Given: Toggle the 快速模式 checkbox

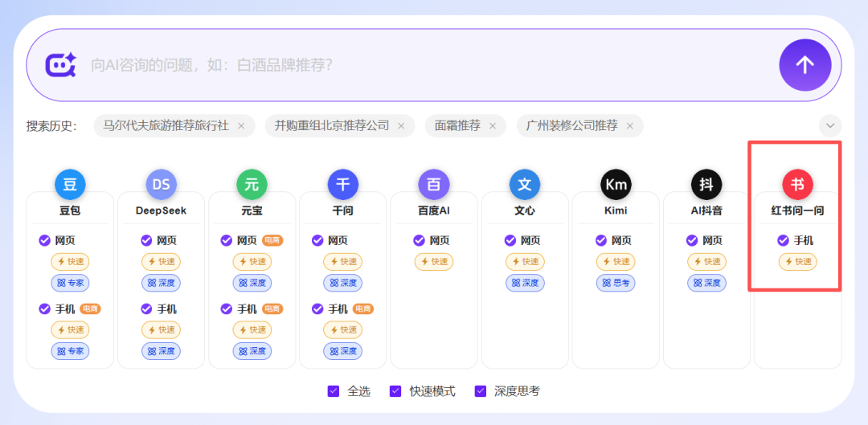Looking at the screenshot, I should [395, 391].
